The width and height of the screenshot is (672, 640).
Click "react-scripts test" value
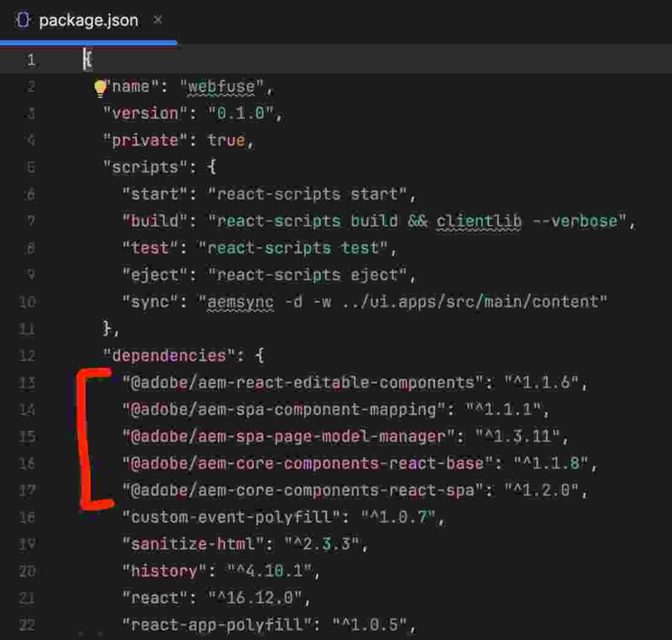click(293, 249)
